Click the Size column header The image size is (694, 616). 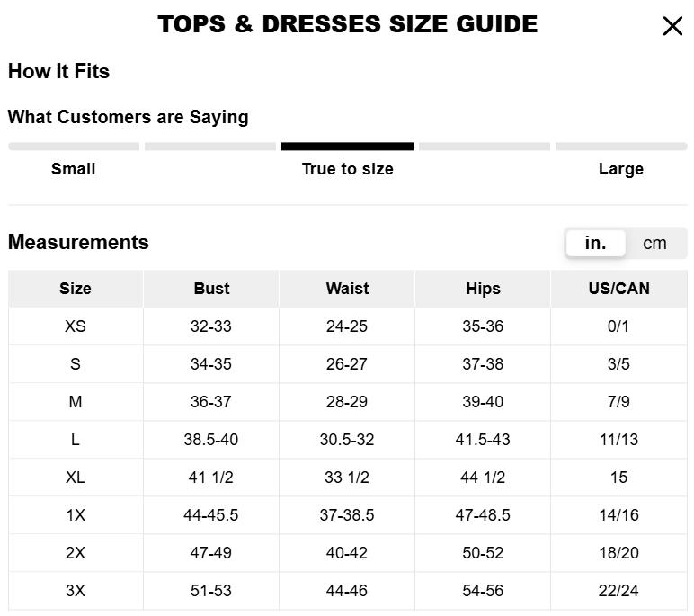click(76, 289)
